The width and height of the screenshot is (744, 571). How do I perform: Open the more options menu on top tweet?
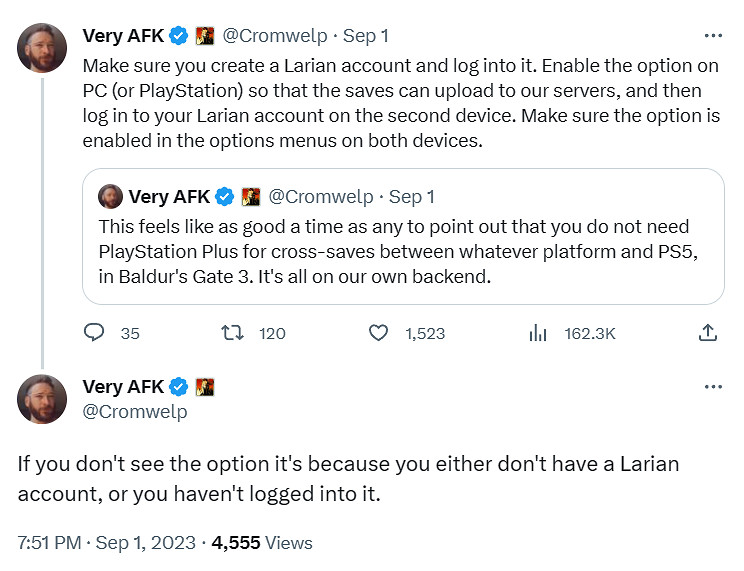(x=712, y=36)
